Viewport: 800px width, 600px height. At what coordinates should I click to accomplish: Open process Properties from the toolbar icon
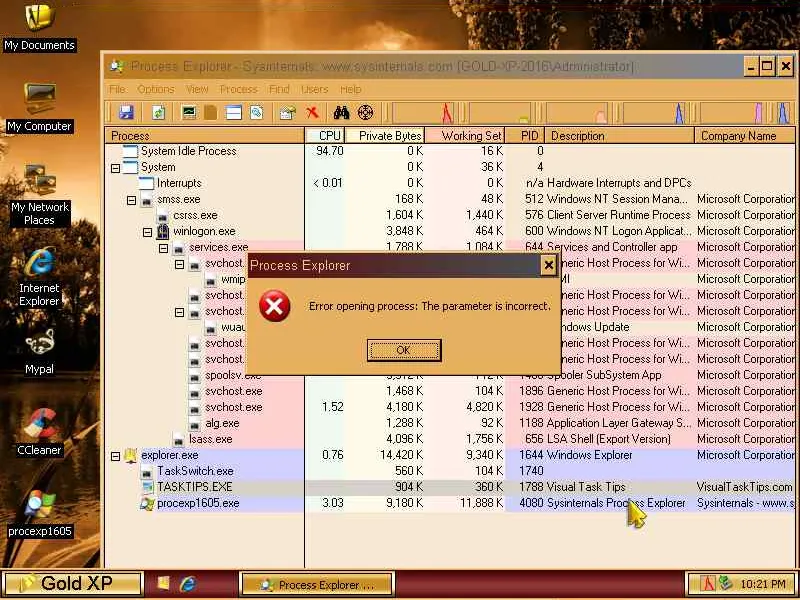288,112
